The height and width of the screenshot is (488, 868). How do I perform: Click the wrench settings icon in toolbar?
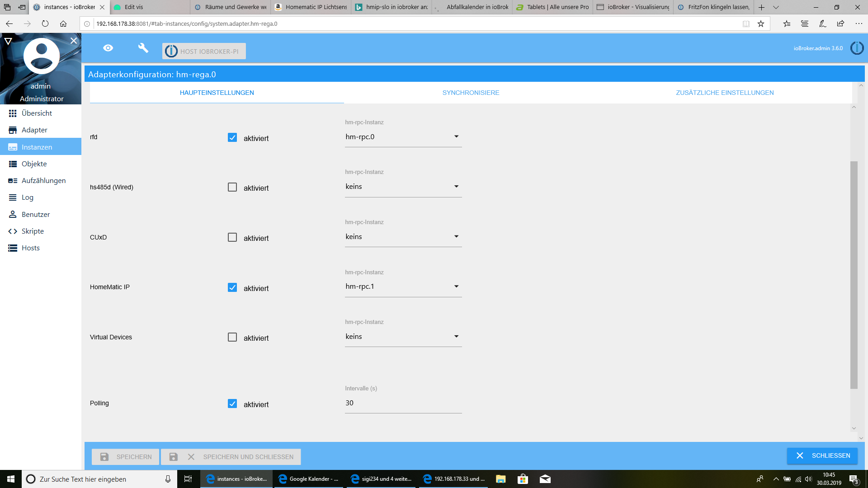pos(143,48)
